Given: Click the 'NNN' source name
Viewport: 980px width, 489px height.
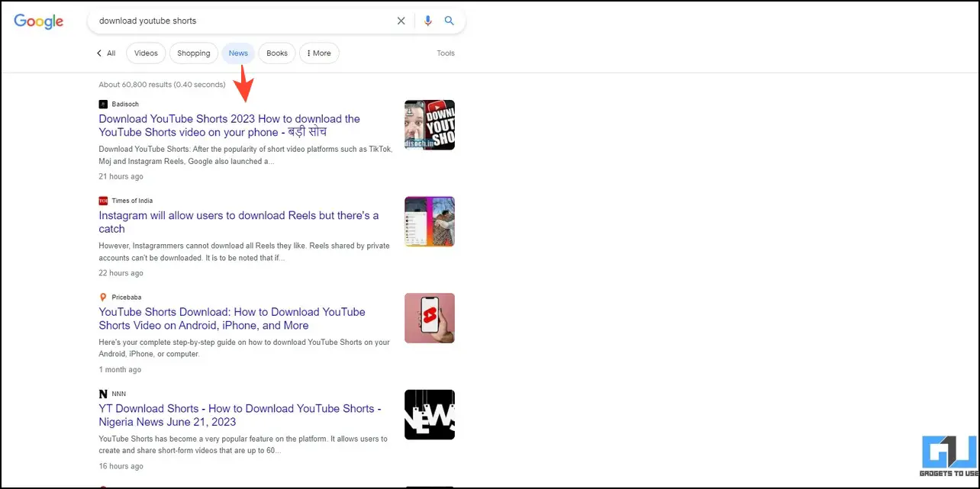Looking at the screenshot, I should coord(119,394).
